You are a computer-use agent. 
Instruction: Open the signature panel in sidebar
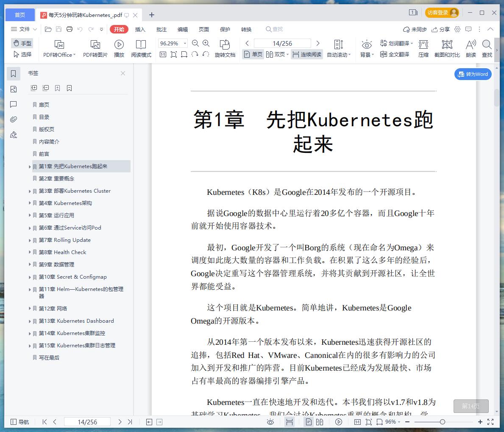[x=13, y=135]
